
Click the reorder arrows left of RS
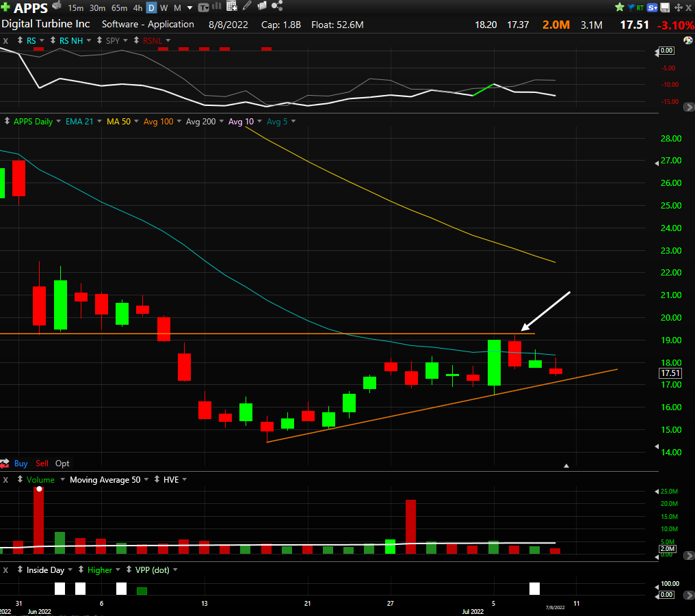[x=20, y=40]
